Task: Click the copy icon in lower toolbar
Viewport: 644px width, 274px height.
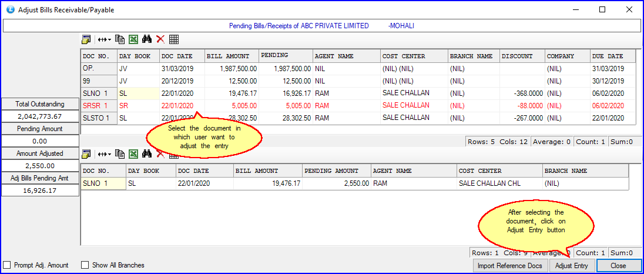Action: coord(119,154)
